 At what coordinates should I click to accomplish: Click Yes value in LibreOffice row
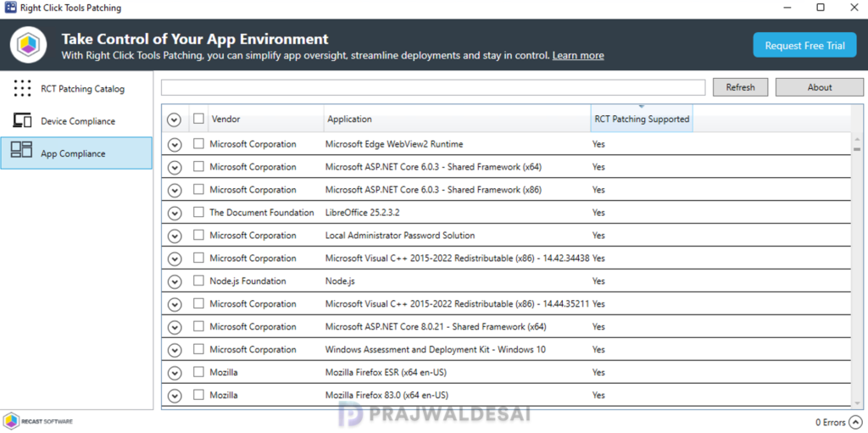click(598, 212)
